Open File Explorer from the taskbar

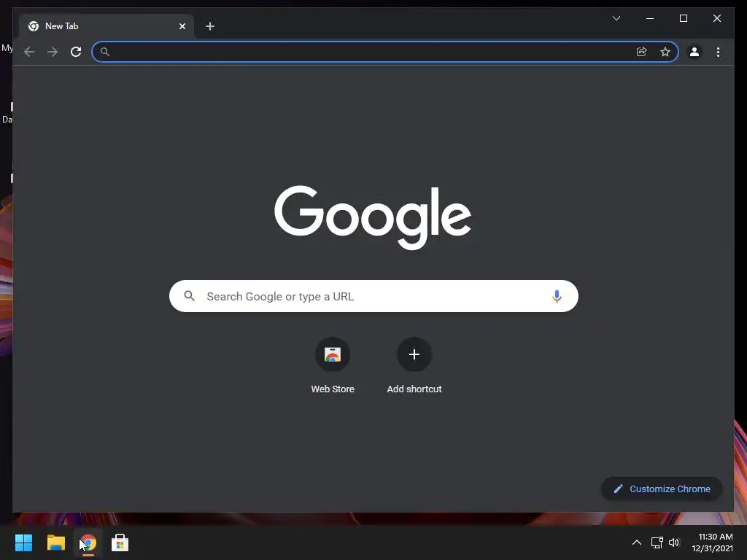coord(55,542)
